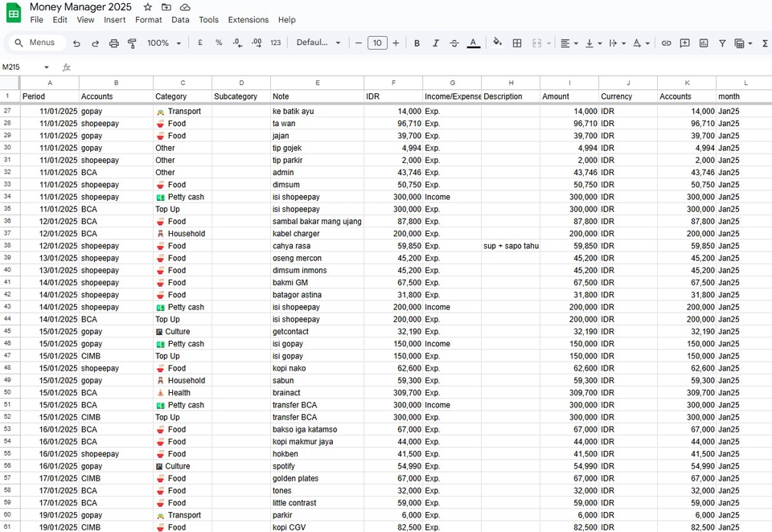Select the cell 'brainact'
The width and height of the screenshot is (772, 532).
point(317,393)
